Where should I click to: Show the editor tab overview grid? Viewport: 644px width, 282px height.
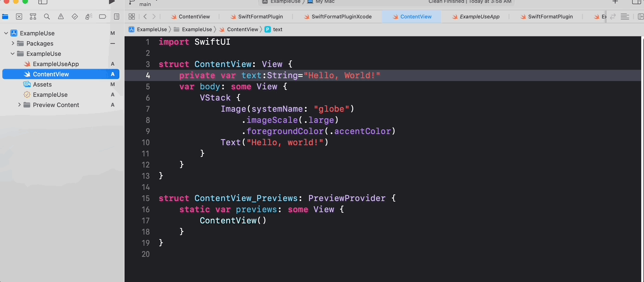[x=131, y=16]
